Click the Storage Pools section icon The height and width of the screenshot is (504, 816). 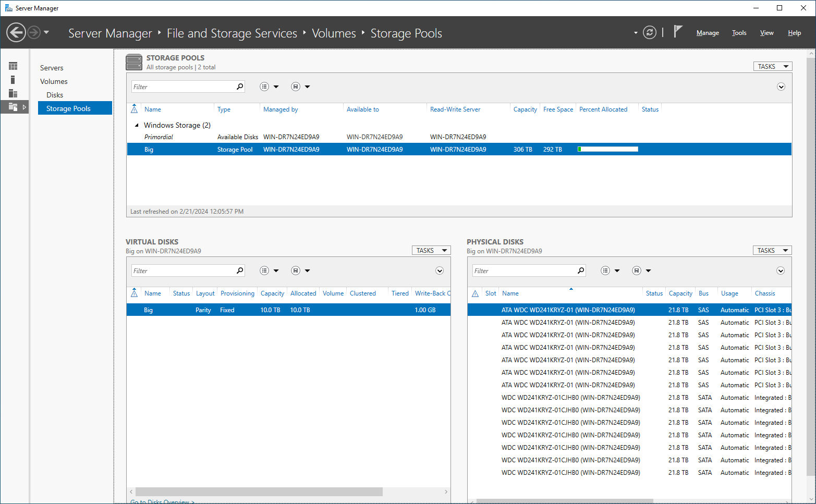click(134, 62)
